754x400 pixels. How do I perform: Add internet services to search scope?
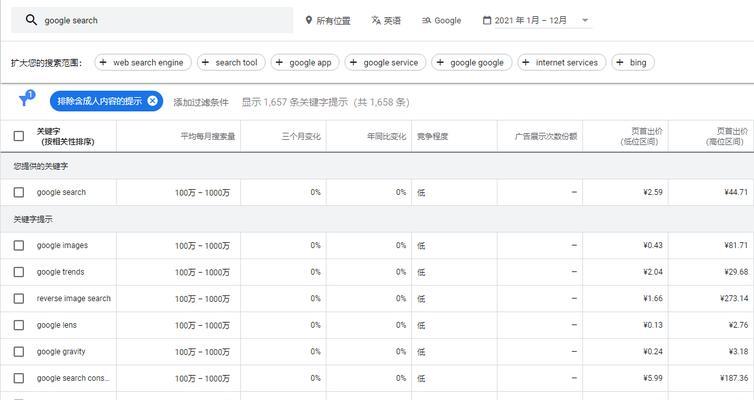tap(562, 62)
